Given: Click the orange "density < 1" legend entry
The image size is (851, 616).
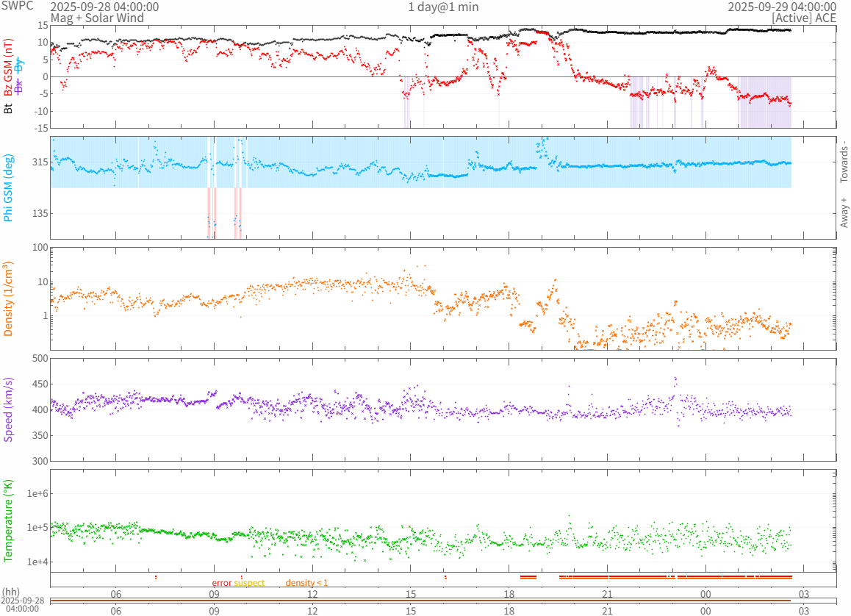Looking at the screenshot, I should (x=306, y=583).
